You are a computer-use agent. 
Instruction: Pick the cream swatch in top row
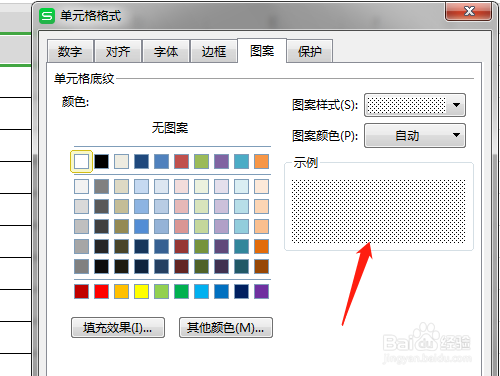121,161
